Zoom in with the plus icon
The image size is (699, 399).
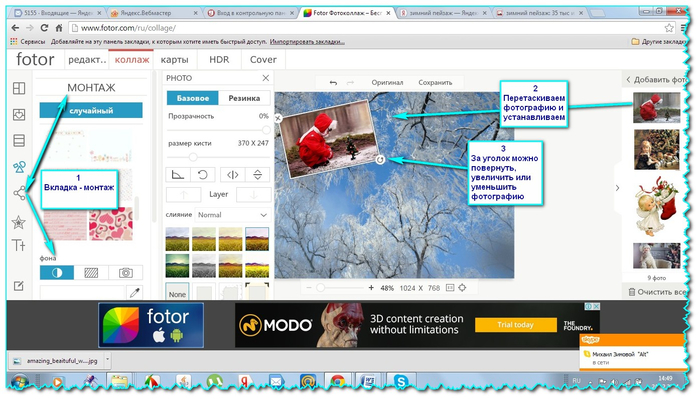371,288
